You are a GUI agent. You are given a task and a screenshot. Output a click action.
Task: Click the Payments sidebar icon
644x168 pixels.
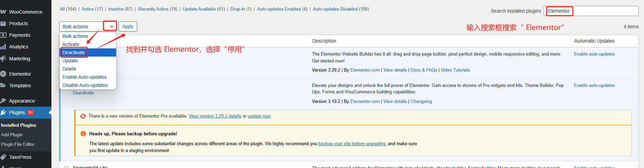[3, 35]
